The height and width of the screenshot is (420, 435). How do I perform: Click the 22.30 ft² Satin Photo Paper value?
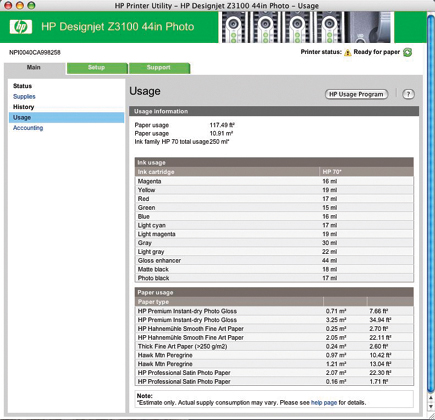click(380, 373)
